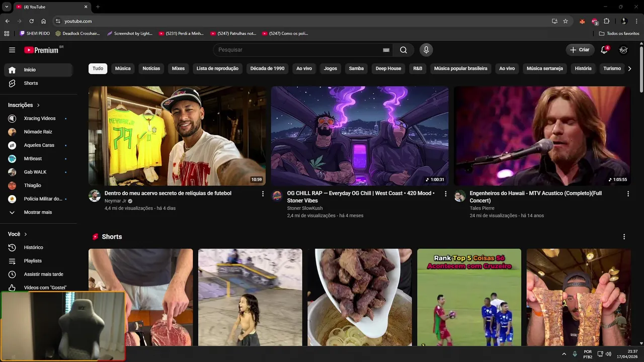This screenshot has width=644, height=362.
Task: Open the account avatar menu
Action: tap(623, 50)
